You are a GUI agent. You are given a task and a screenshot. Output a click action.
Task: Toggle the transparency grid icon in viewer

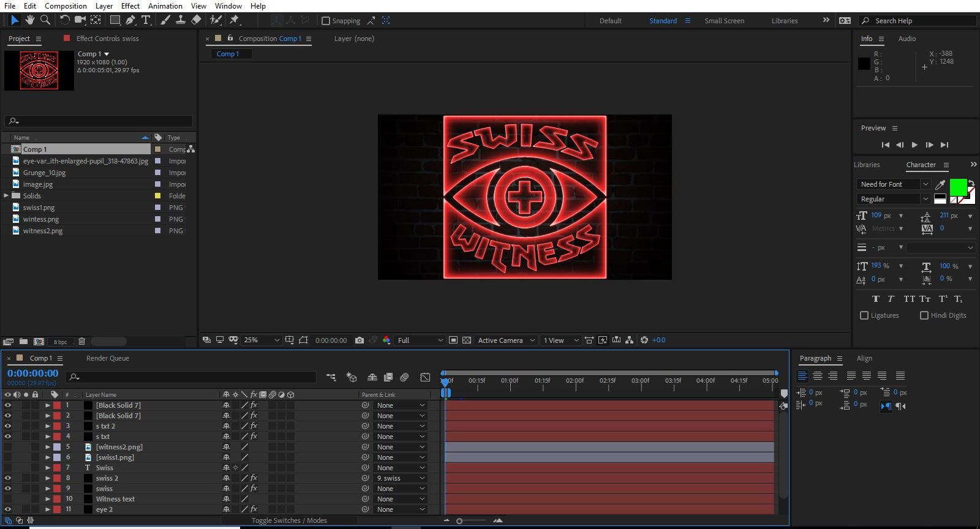pyautogui.click(x=467, y=340)
